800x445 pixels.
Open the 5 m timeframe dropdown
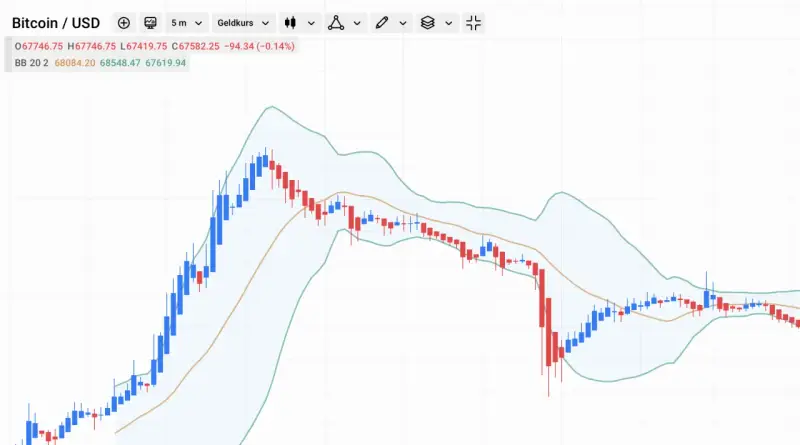click(187, 23)
